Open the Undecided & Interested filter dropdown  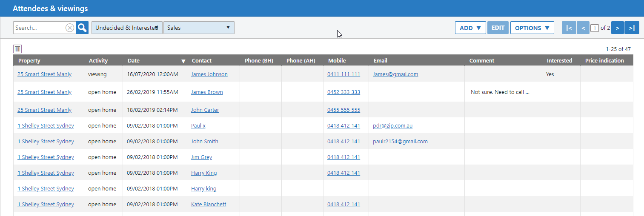[x=127, y=28]
